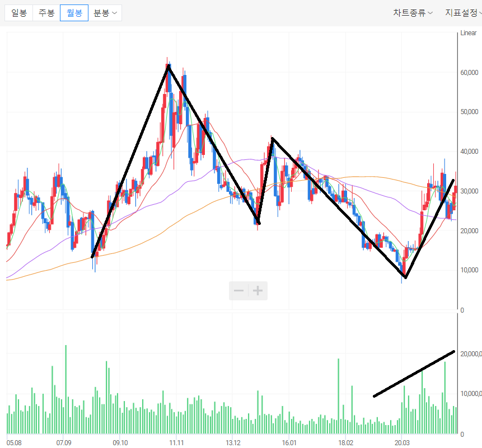Select the 월봉 monthly chart tab
482x448 pixels.
coord(74,13)
